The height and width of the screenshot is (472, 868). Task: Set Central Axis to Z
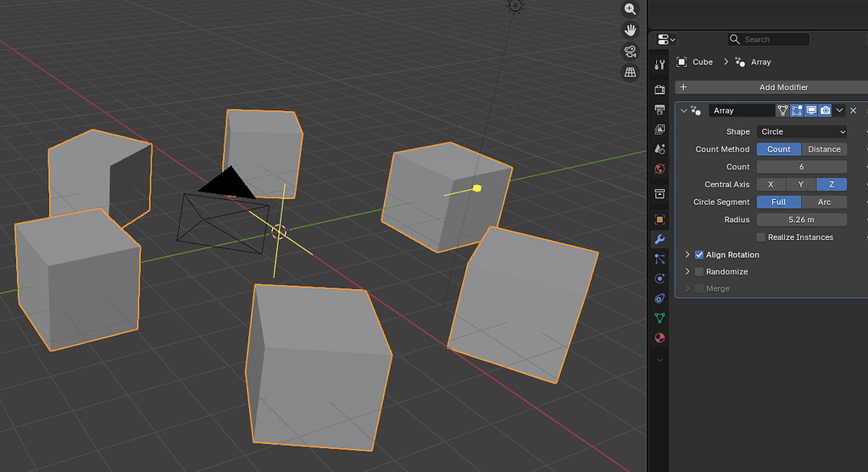tap(832, 184)
